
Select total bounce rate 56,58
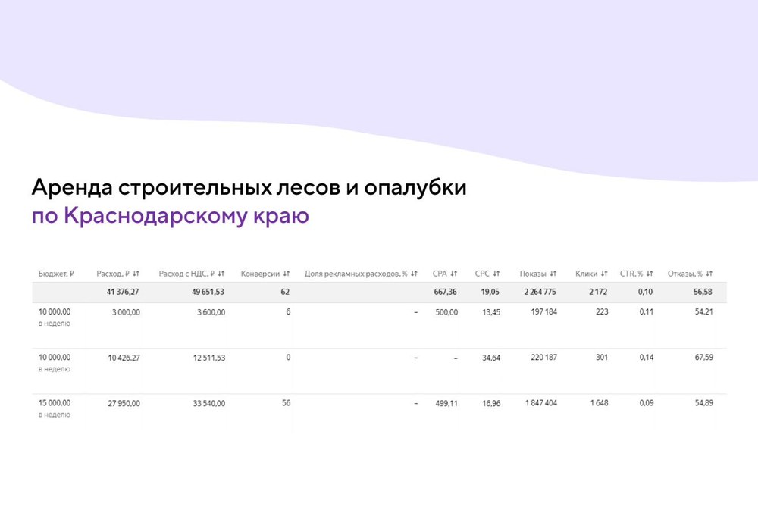coord(703,292)
